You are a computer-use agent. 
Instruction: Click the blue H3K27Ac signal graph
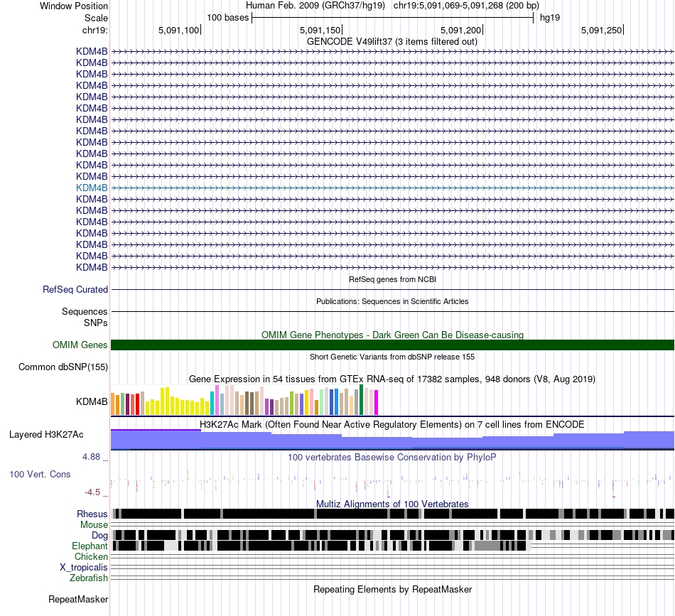pyautogui.click(x=392, y=441)
